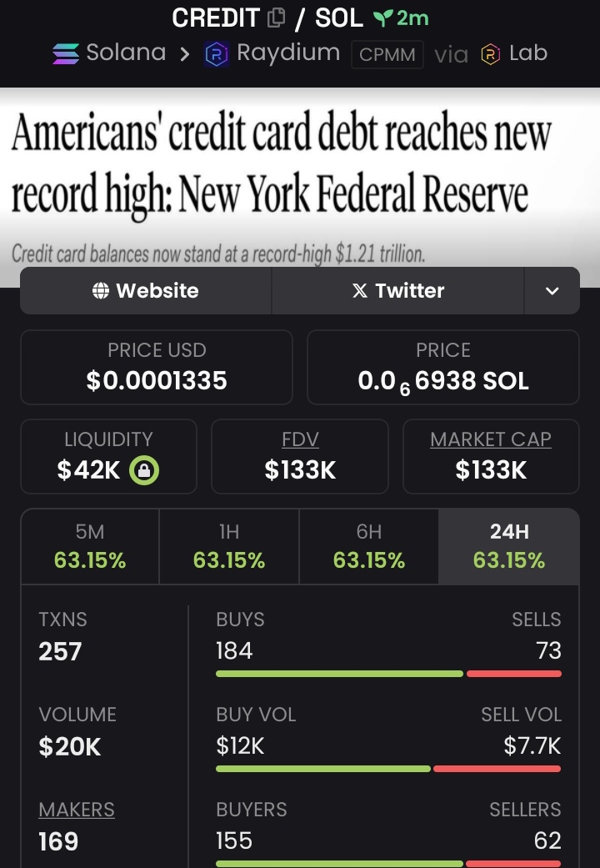The image size is (600, 868).
Task: Copy the CREDIT token address icon
Action: (x=276, y=18)
